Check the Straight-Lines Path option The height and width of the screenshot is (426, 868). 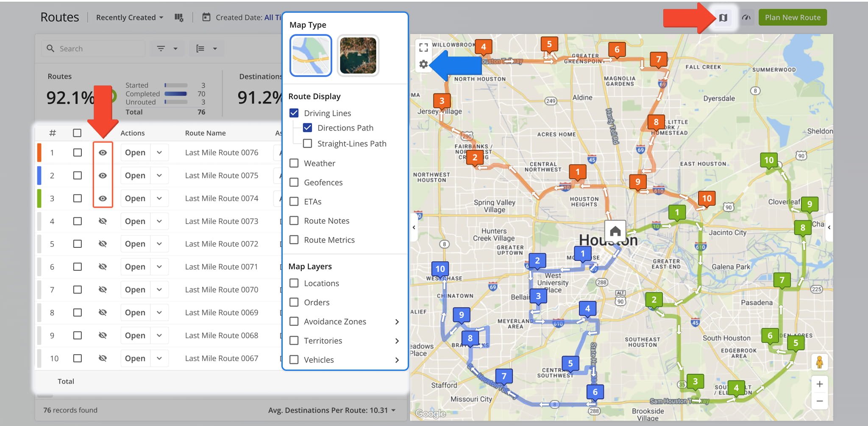pos(308,143)
